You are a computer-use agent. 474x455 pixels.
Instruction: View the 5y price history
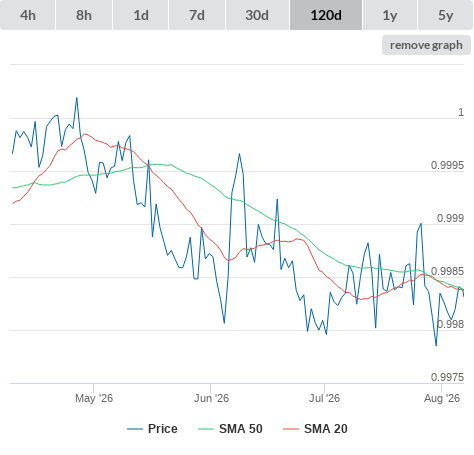pyautogui.click(x=445, y=15)
